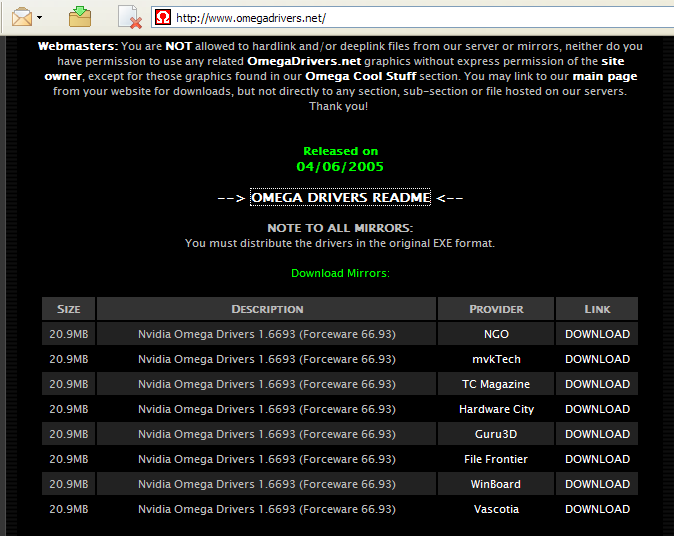Image resolution: width=674 pixels, height=536 pixels.
Task: Click the 04/06/2005 release date text
Action: [340, 166]
